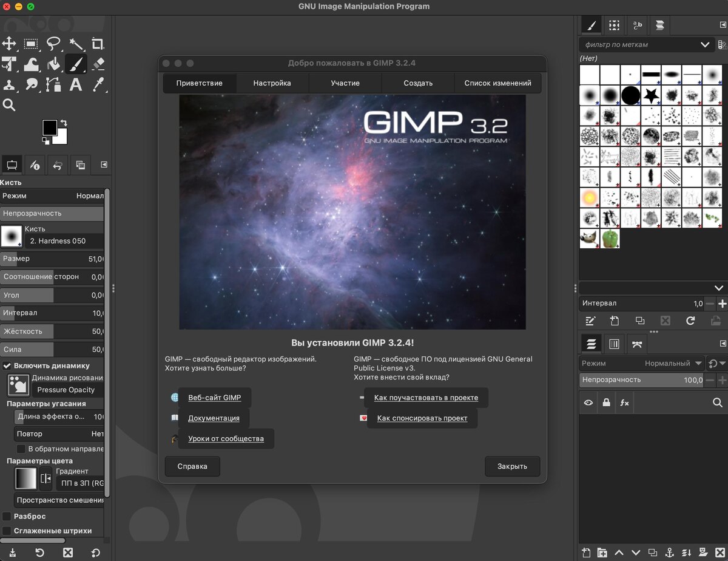The width and height of the screenshot is (728, 561).
Task: Select the Move tool in toolbox
Action: point(9,44)
